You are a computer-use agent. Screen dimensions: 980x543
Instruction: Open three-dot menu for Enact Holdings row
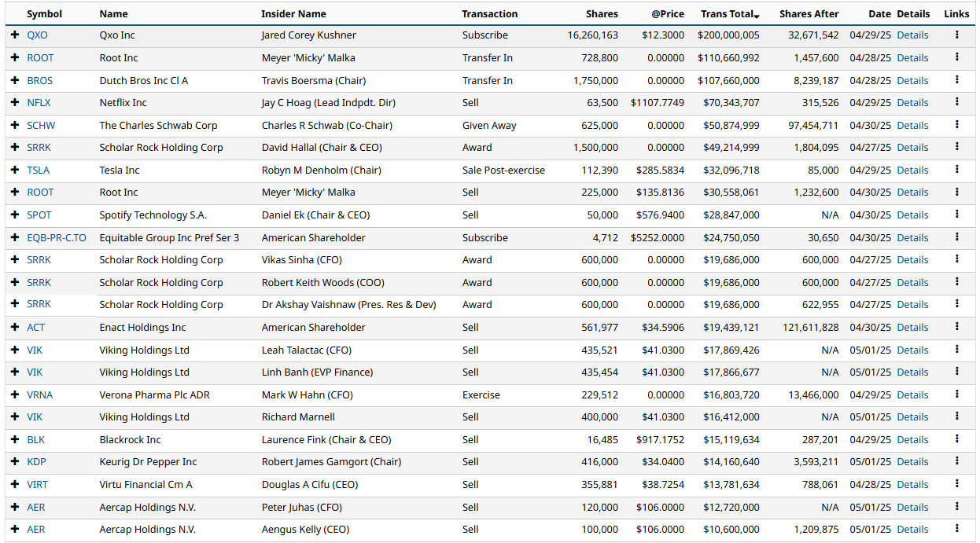coord(956,327)
